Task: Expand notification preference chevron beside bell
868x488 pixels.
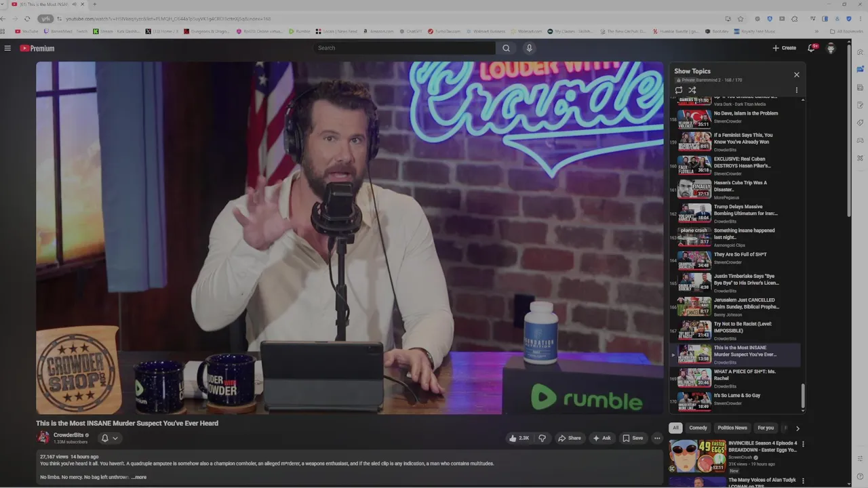Action: pos(115,438)
